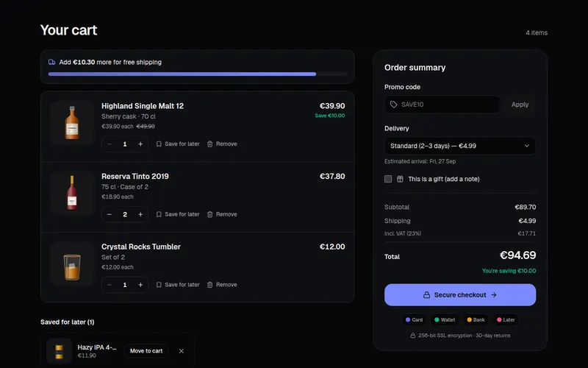Focus the promo code input field
The image size is (588, 368).
click(x=442, y=105)
